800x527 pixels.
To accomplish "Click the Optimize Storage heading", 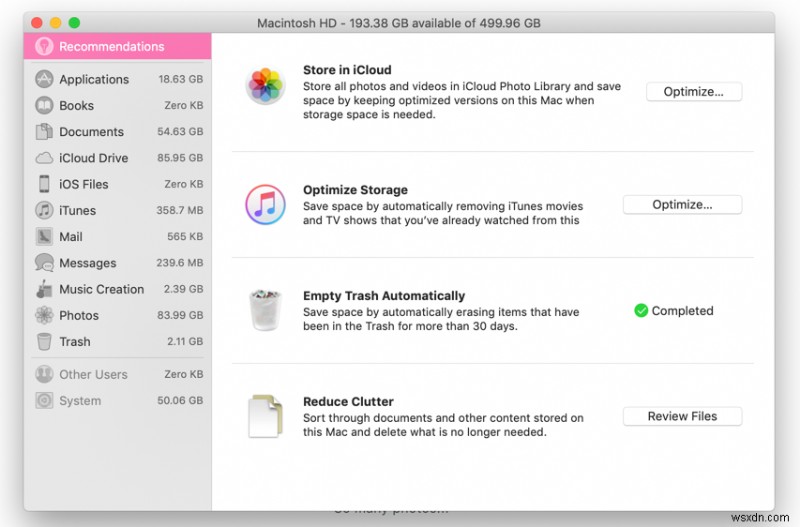I will (x=355, y=190).
